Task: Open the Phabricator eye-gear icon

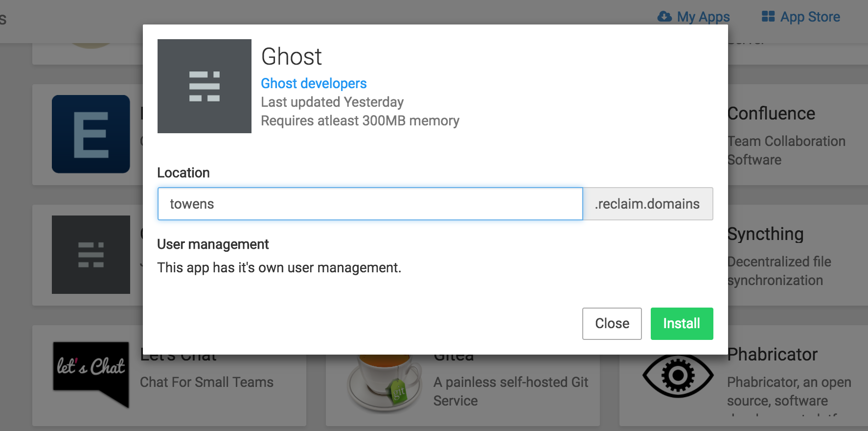Action: 678,376
